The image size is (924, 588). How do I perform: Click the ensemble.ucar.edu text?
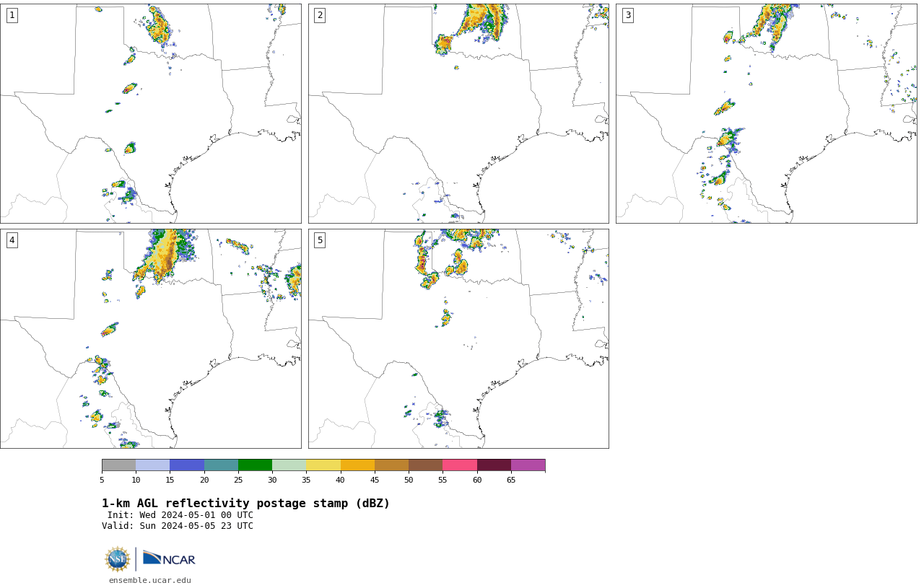pyautogui.click(x=150, y=580)
